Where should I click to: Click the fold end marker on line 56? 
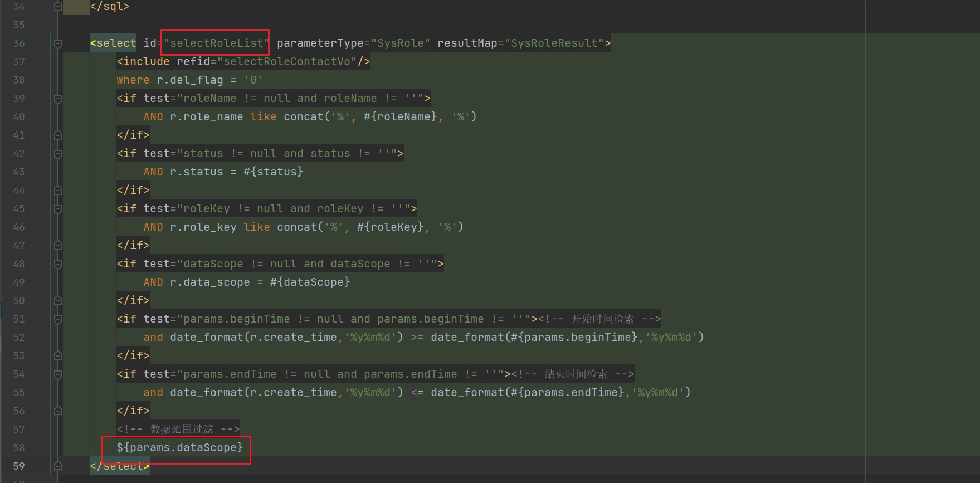[x=58, y=411]
